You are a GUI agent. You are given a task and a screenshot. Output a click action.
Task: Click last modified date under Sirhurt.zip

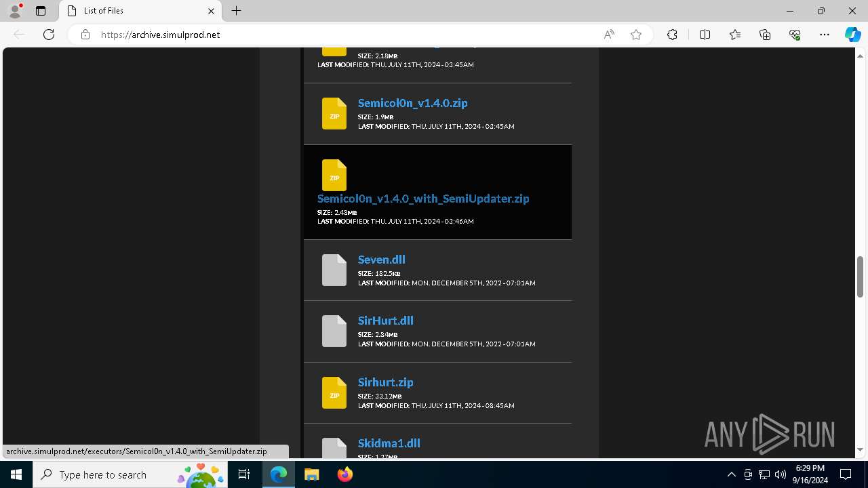436,405
